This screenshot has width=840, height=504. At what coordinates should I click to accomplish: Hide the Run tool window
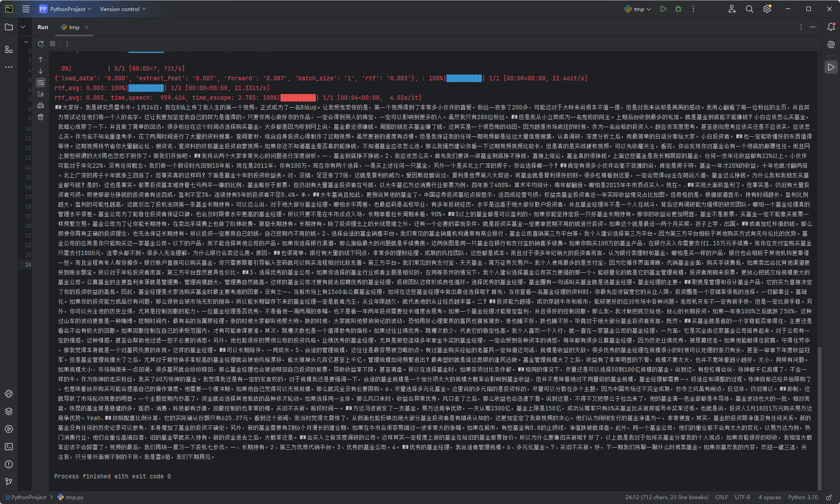[x=812, y=27]
